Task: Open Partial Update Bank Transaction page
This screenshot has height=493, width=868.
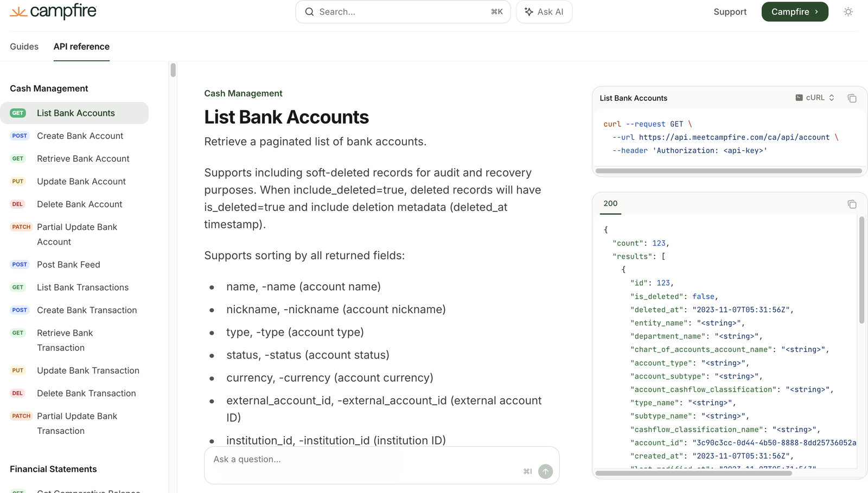Action: (x=74, y=423)
